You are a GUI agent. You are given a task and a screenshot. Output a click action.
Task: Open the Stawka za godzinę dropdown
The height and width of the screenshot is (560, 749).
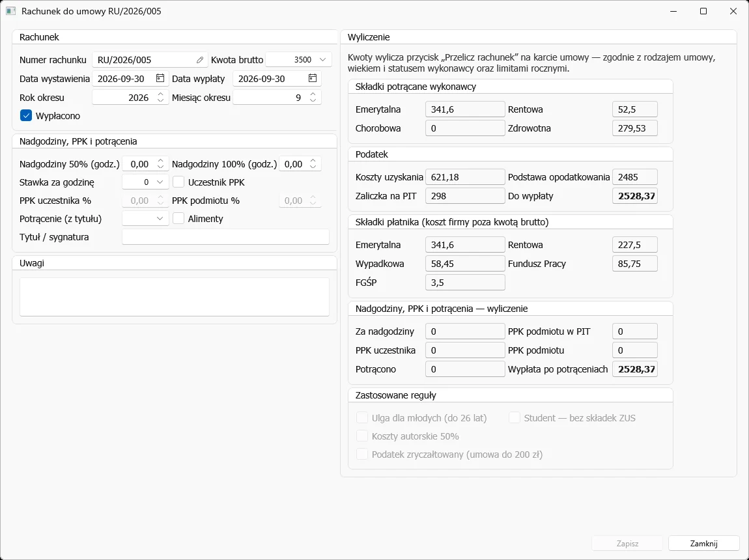coord(160,182)
